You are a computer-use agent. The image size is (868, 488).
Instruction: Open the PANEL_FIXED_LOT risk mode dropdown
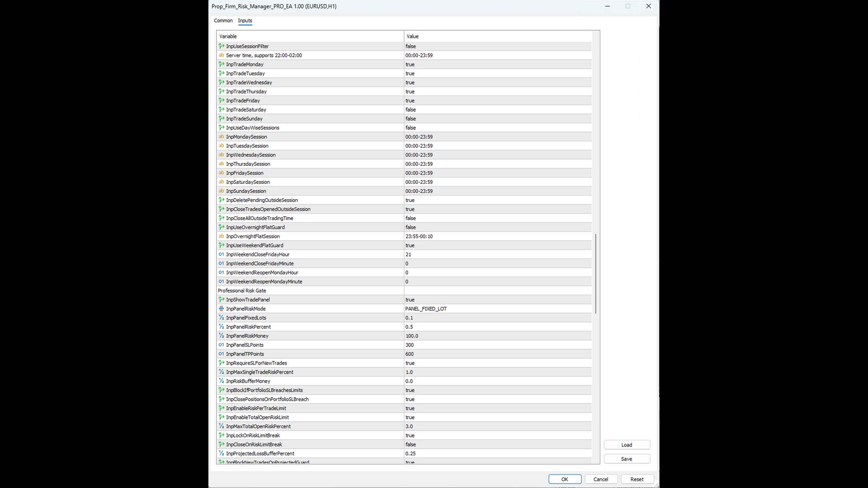point(498,309)
